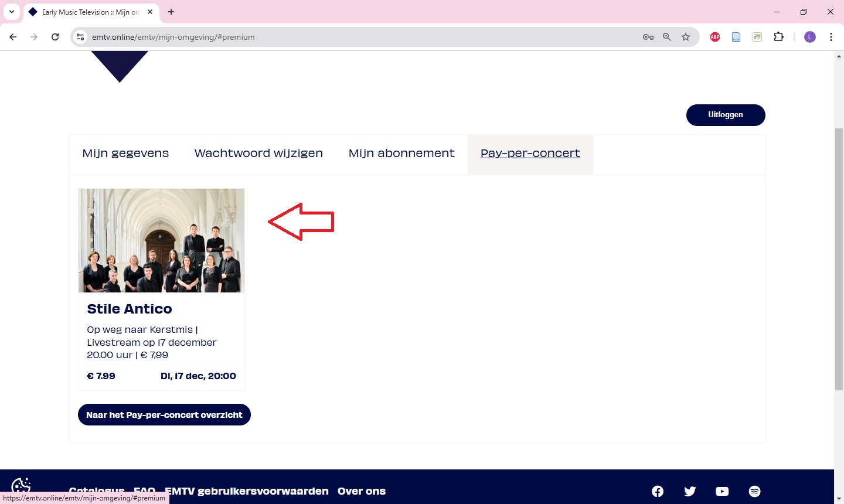Open the browser Extensions puzzle icon

(778, 37)
